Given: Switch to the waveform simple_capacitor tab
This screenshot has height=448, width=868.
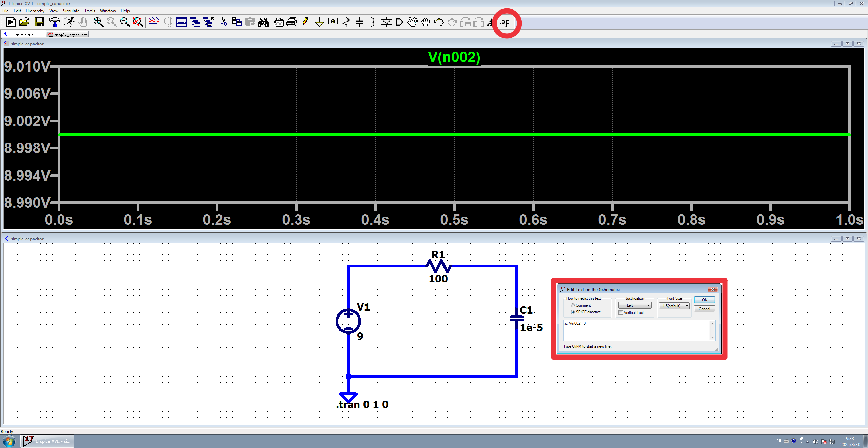Looking at the screenshot, I should pos(68,35).
